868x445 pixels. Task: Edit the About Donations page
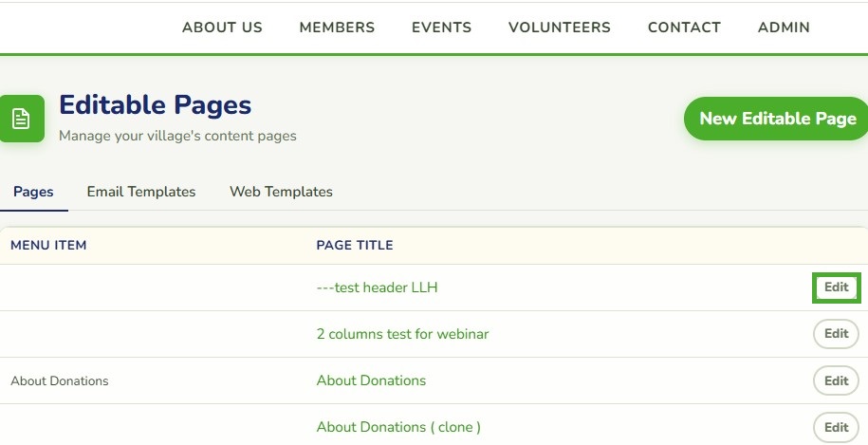(x=836, y=380)
